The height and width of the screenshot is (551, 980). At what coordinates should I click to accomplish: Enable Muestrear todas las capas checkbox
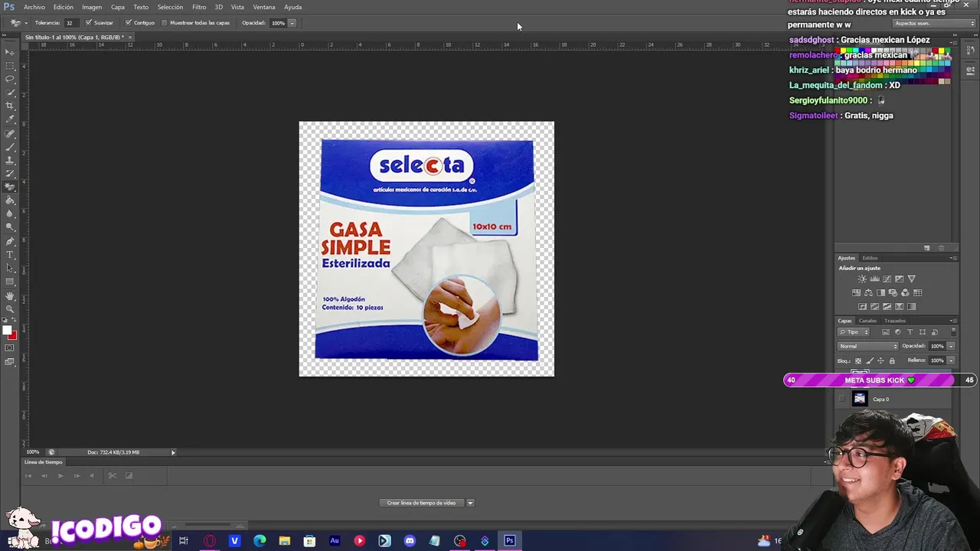point(165,23)
